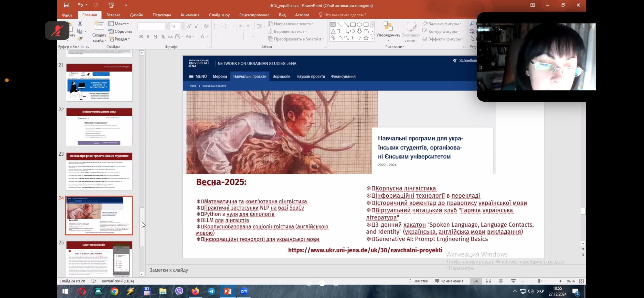Screen dimensions: 644x298
Task: Click the numbered list icon
Action: [228, 26]
